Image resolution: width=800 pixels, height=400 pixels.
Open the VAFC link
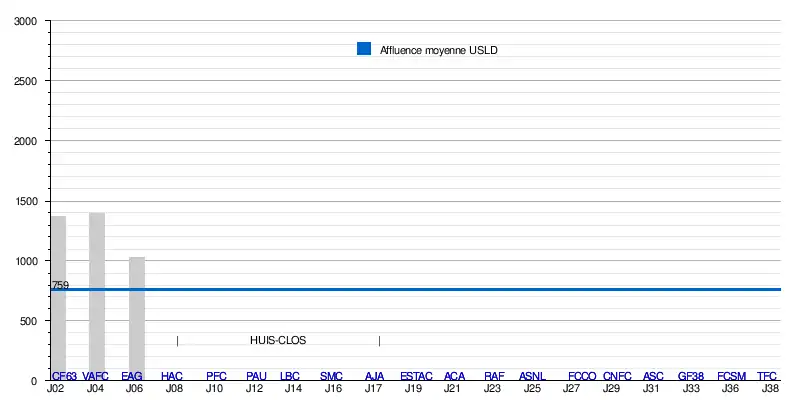96,376
